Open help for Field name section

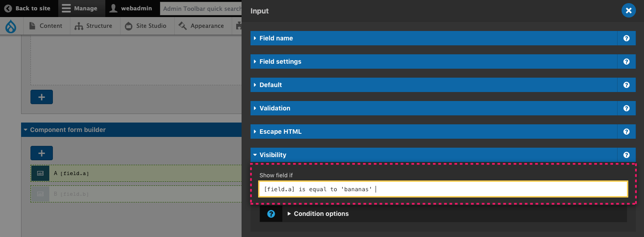[x=626, y=38]
